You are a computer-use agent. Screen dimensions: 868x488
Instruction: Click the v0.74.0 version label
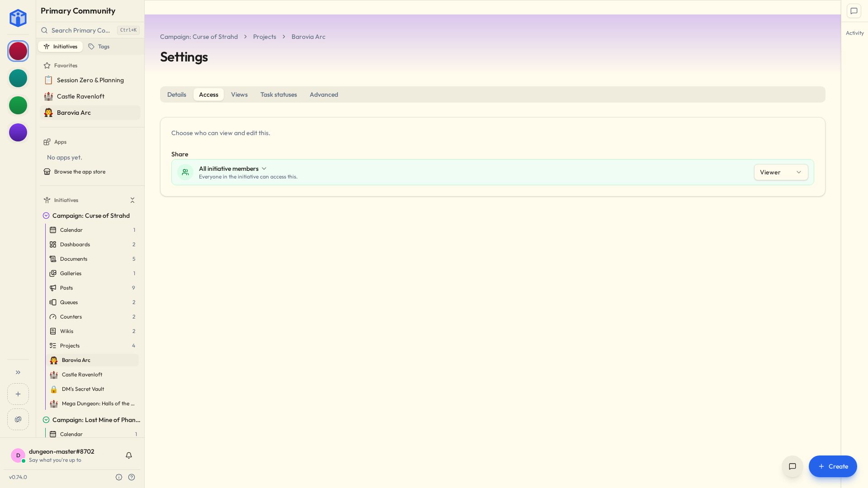(x=18, y=477)
